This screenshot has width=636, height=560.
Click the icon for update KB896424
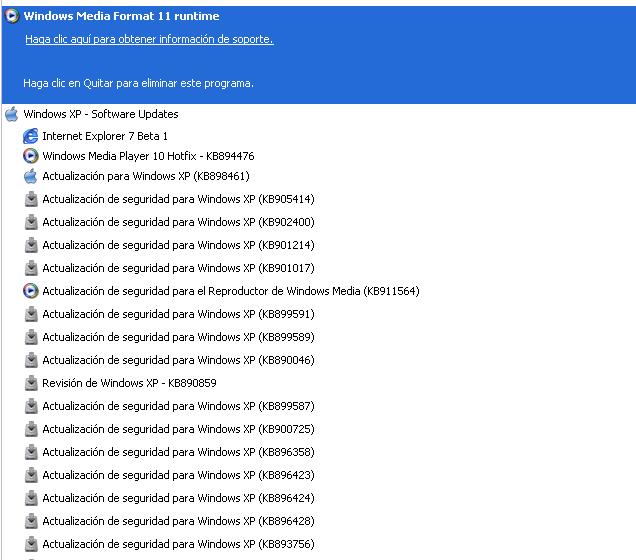31,498
